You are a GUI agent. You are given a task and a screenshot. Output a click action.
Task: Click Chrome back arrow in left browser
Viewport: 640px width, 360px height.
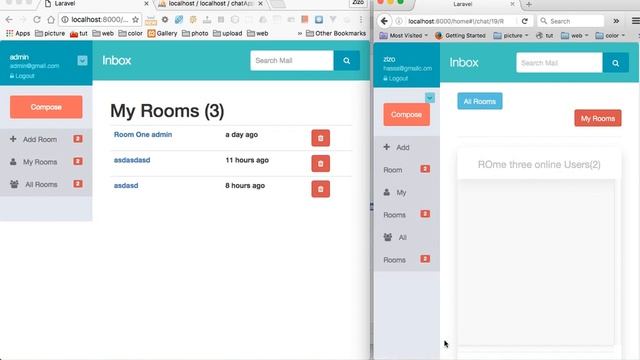pos(9,20)
